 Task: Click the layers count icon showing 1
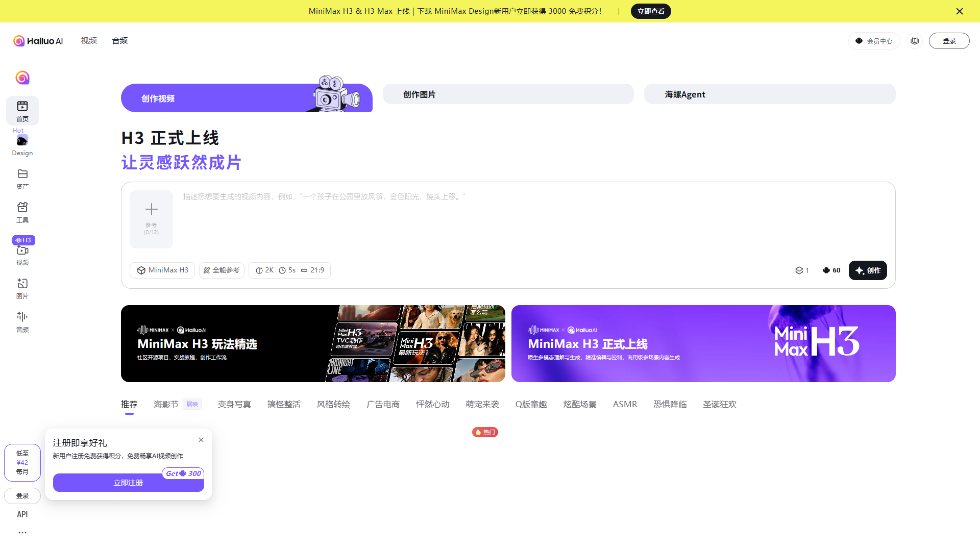[802, 270]
